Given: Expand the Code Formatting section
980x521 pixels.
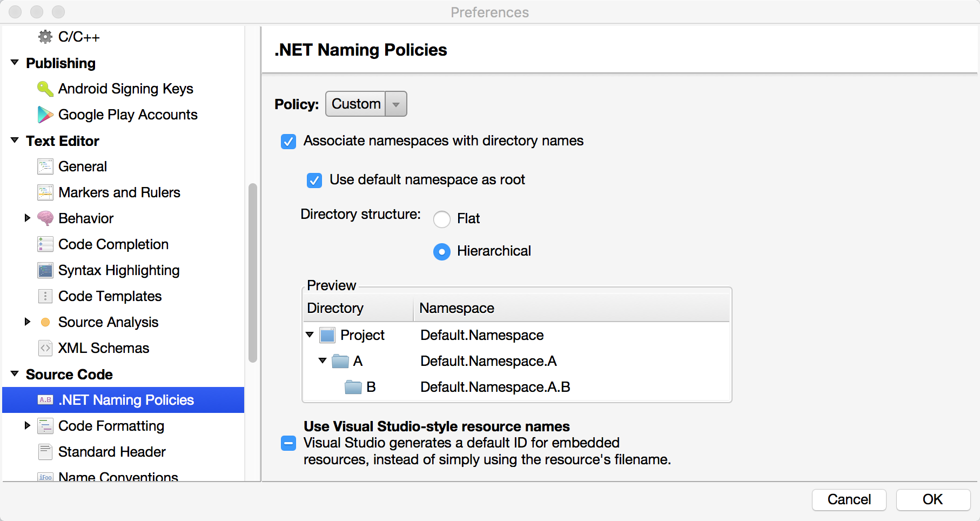Looking at the screenshot, I should pyautogui.click(x=28, y=426).
